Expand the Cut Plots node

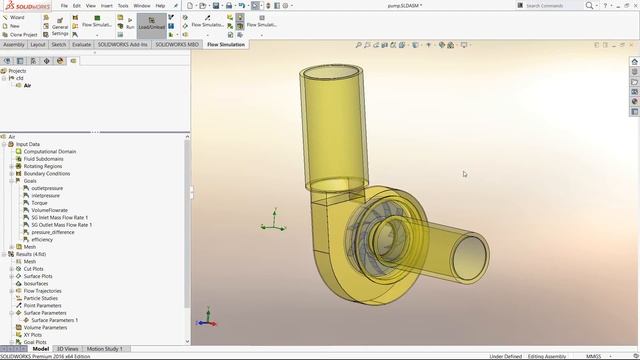(12, 269)
